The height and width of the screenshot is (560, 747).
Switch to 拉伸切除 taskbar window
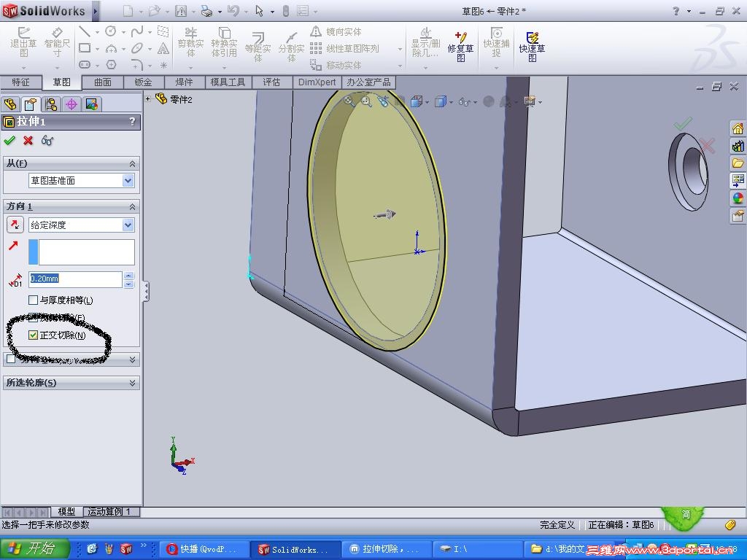click(385, 549)
